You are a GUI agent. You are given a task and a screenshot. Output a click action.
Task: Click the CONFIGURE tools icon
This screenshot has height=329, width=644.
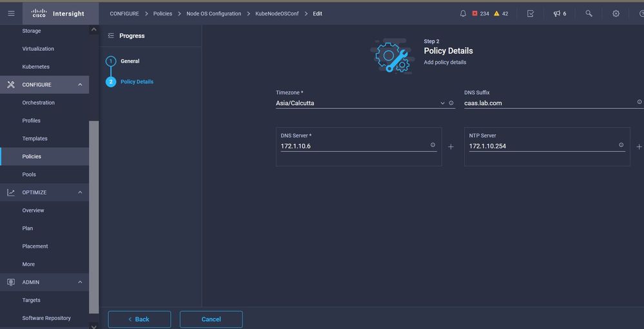point(11,85)
